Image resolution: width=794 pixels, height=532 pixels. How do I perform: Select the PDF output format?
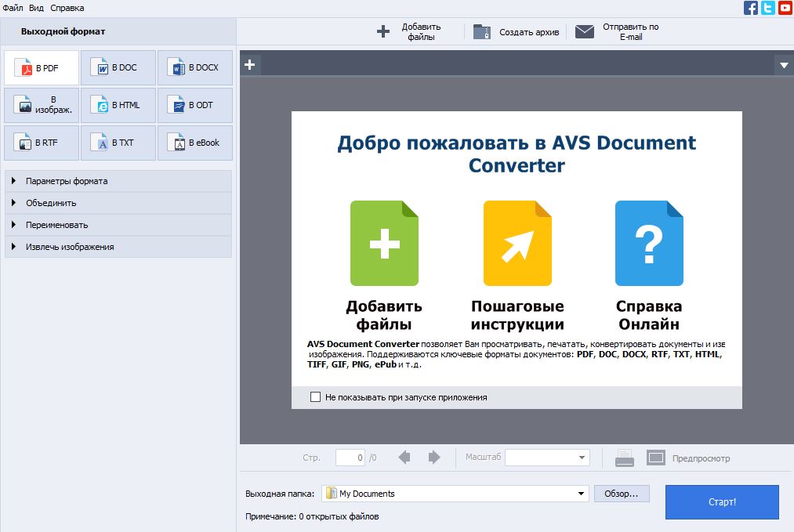42,68
